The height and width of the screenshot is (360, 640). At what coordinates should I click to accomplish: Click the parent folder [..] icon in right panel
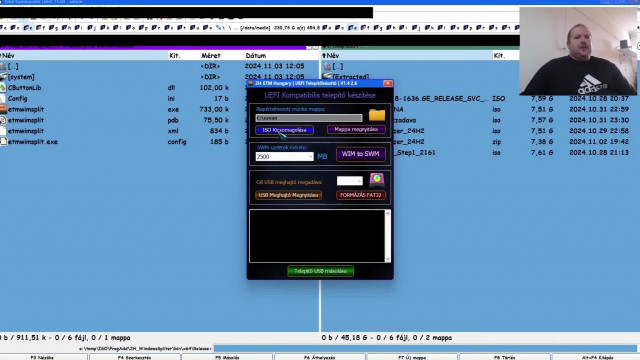tap(327, 66)
